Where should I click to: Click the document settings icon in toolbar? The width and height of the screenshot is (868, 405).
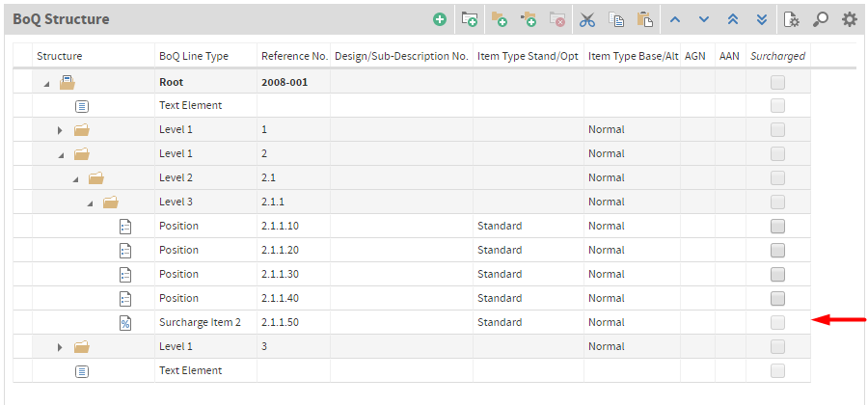point(791,20)
